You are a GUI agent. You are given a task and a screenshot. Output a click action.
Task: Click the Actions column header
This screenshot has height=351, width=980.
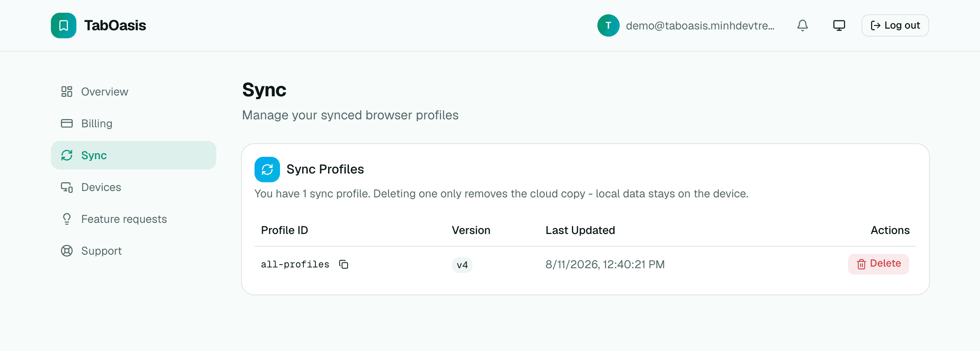pos(890,230)
